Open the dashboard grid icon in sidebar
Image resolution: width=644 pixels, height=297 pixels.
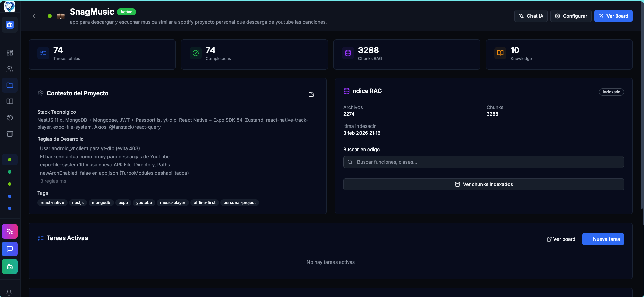tap(10, 53)
